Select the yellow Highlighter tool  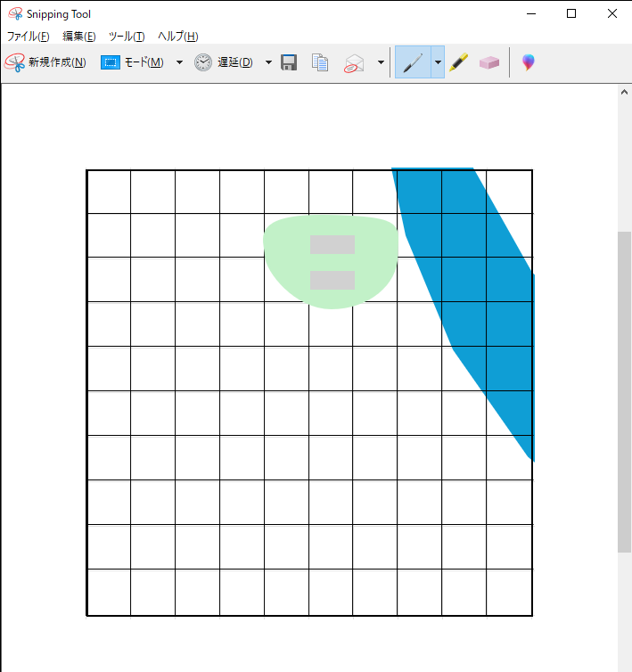(458, 62)
